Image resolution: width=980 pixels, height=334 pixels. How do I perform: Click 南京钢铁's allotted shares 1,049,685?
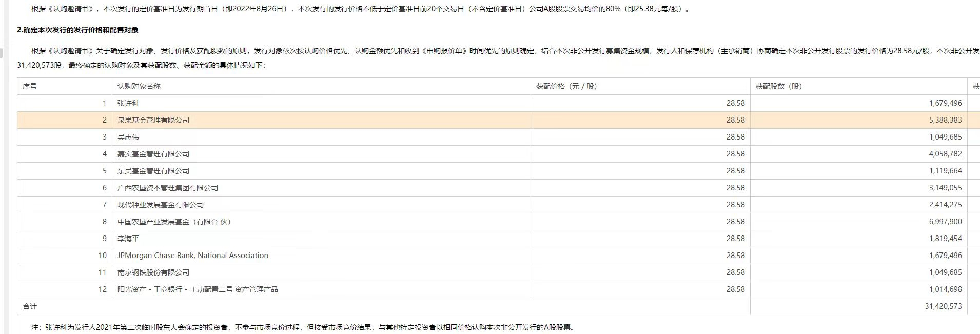point(945,272)
